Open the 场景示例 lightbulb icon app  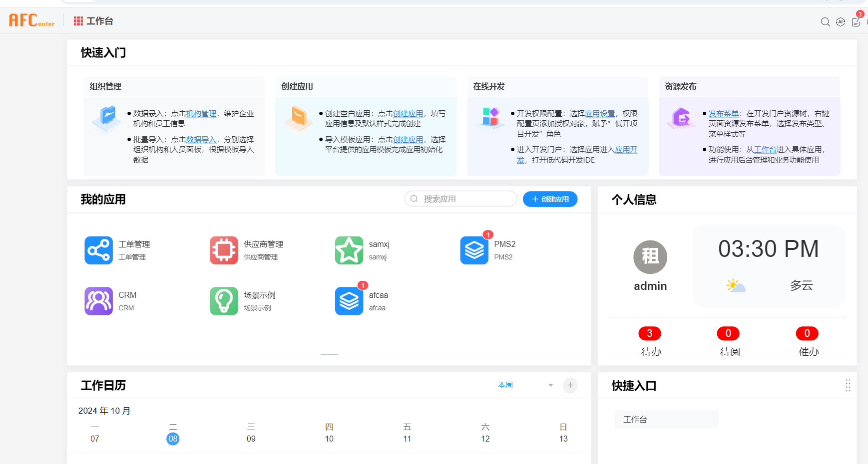(224, 301)
